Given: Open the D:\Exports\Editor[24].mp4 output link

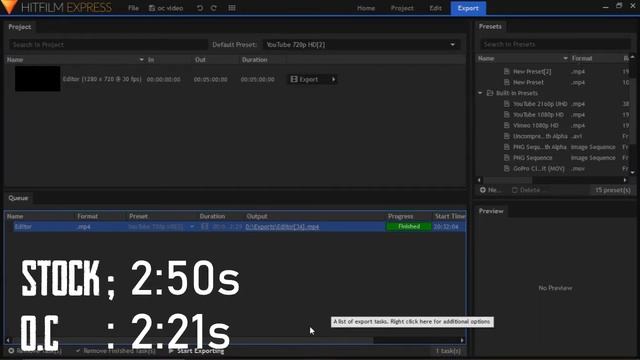Looking at the screenshot, I should tap(282, 227).
